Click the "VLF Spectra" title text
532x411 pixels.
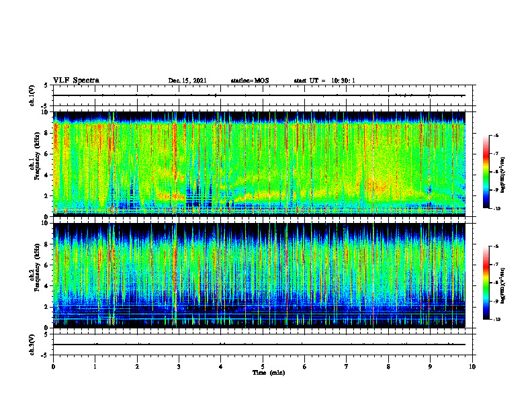tap(76, 81)
